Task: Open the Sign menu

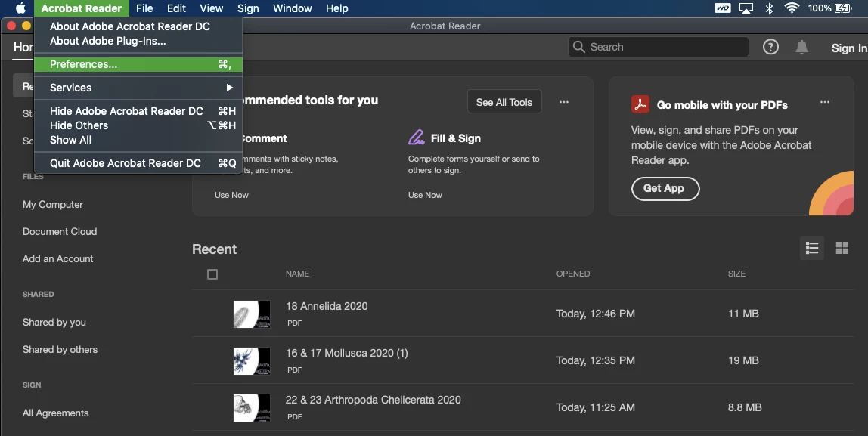Action: [x=248, y=8]
